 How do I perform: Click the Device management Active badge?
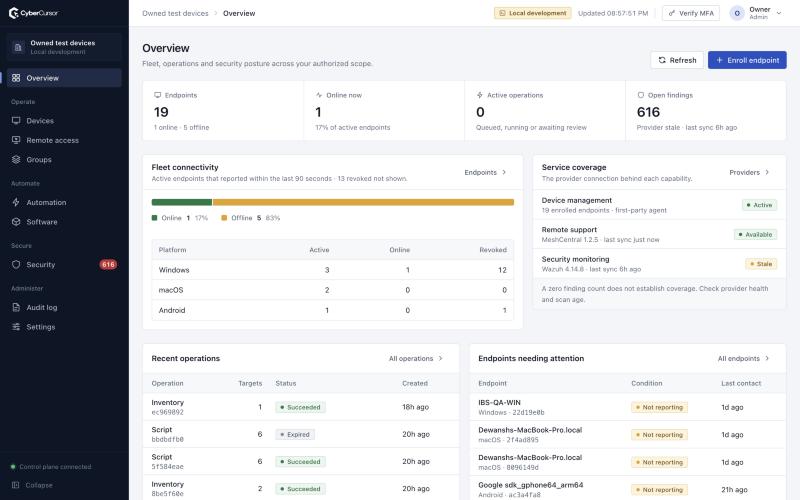tap(759, 205)
